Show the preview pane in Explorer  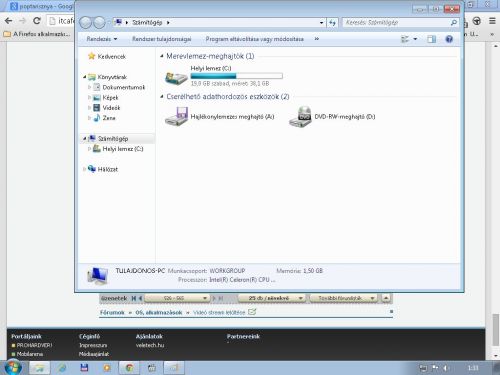[x=431, y=39]
